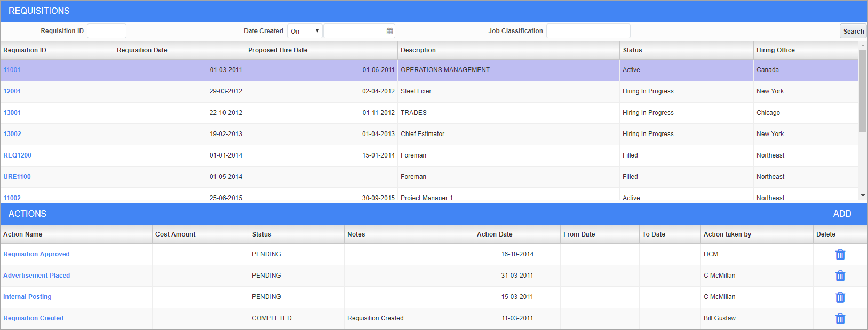Open the Advertisement Placed action link
The height and width of the screenshot is (330, 868).
pyautogui.click(x=37, y=276)
